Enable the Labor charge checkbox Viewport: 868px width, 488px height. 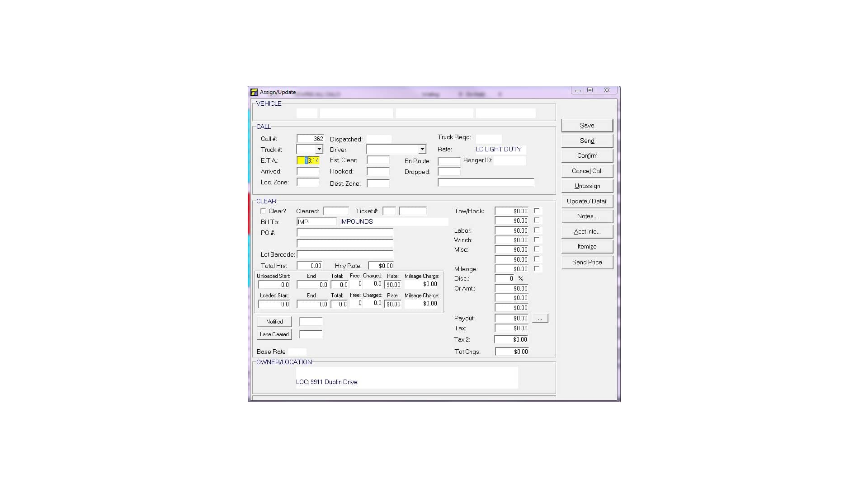pyautogui.click(x=537, y=230)
